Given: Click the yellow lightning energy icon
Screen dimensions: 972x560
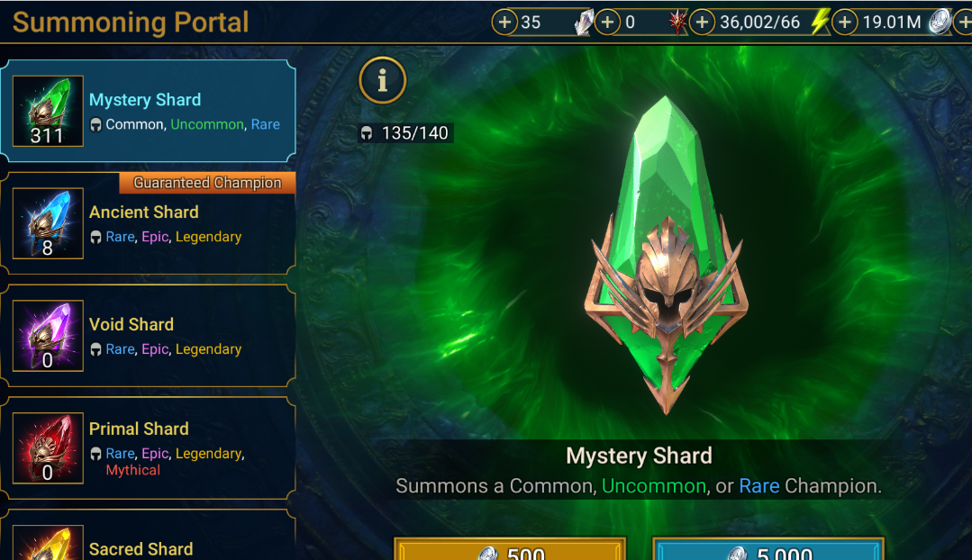Looking at the screenshot, I should tap(820, 23).
